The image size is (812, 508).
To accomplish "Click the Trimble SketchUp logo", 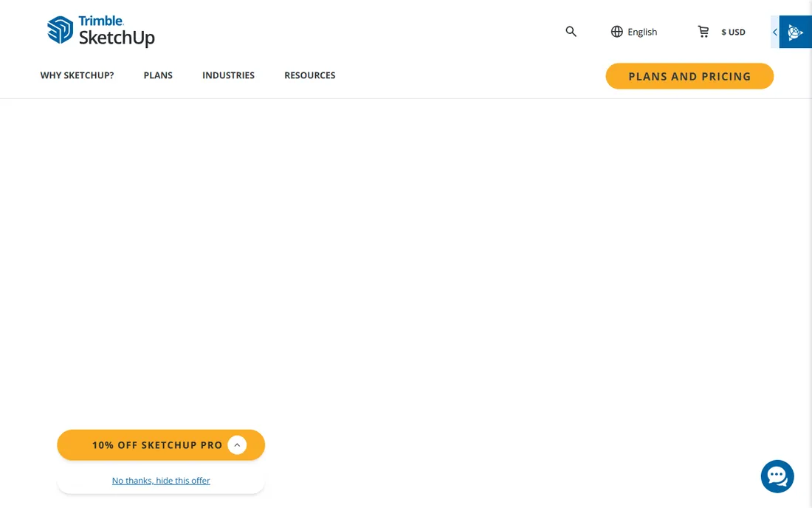I will (x=101, y=31).
